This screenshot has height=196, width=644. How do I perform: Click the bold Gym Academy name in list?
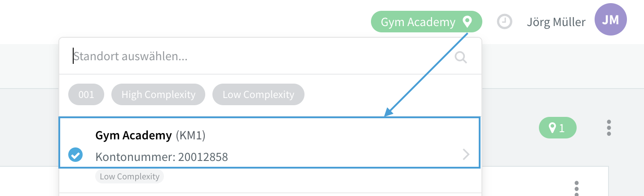pos(134,135)
